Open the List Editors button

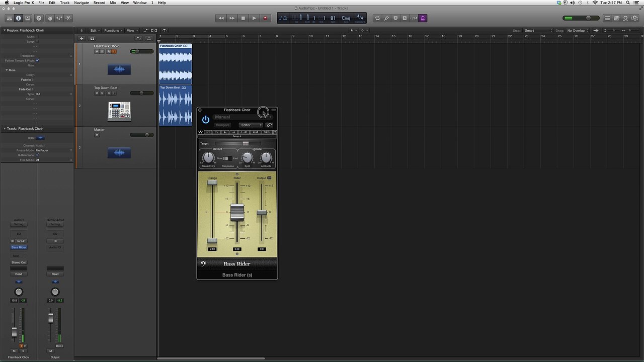point(607,18)
